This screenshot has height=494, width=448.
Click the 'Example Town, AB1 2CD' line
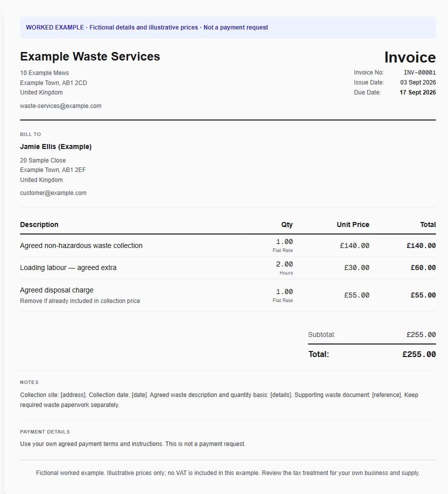53,83
